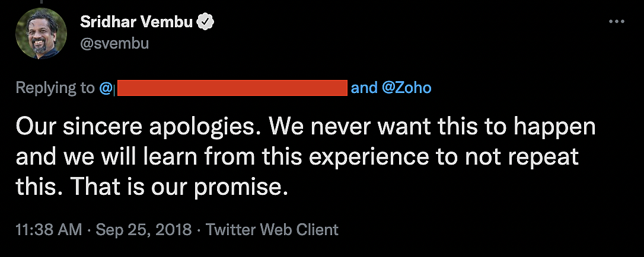
Task: Click the verified badge beside Sridhar Vembu
Action: coord(206,23)
